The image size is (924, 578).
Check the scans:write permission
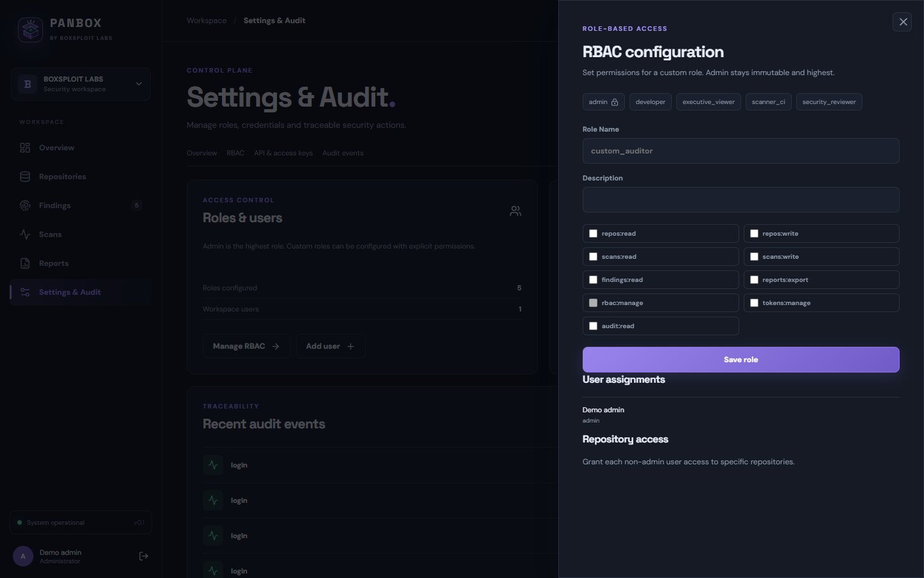(x=754, y=257)
